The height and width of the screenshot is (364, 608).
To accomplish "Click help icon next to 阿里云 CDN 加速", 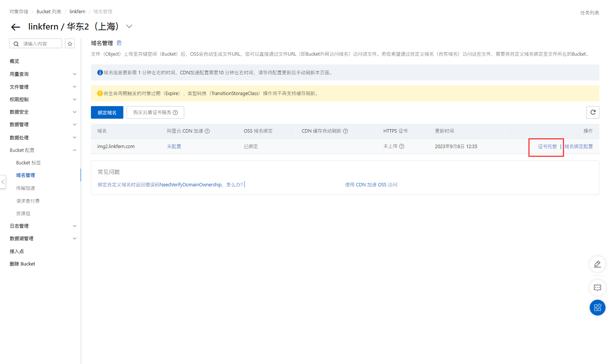I will point(207,131).
